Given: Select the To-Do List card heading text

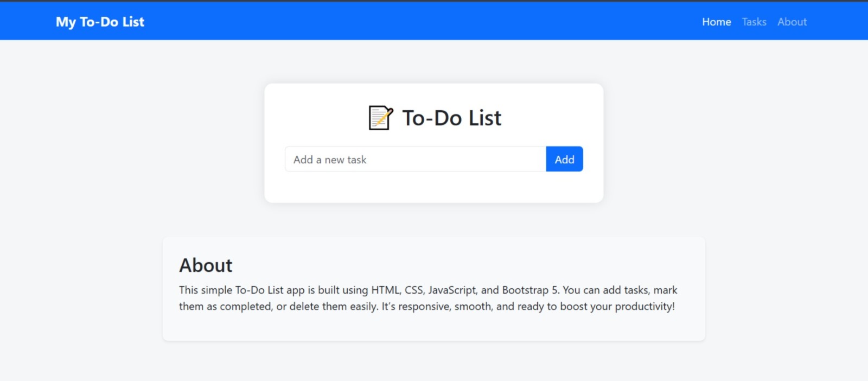Looking at the screenshot, I should click(451, 118).
